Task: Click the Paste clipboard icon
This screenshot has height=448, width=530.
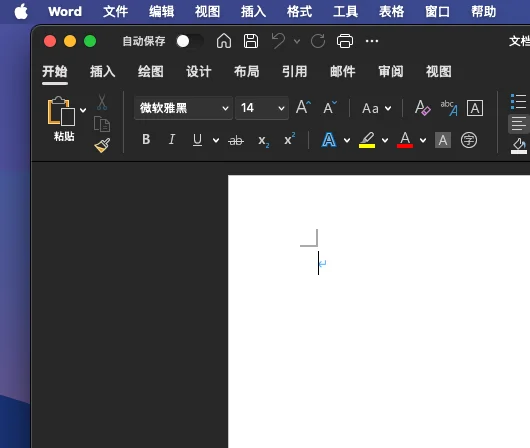Action: point(61,111)
